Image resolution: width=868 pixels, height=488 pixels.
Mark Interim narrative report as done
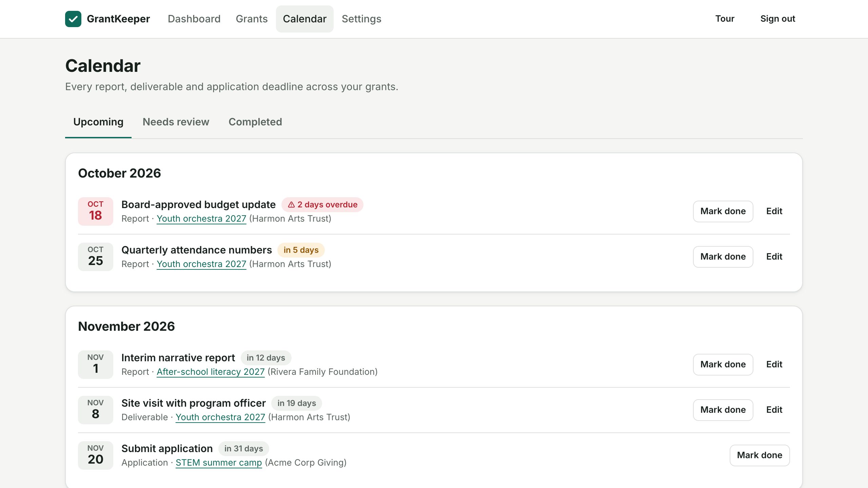pyautogui.click(x=723, y=365)
